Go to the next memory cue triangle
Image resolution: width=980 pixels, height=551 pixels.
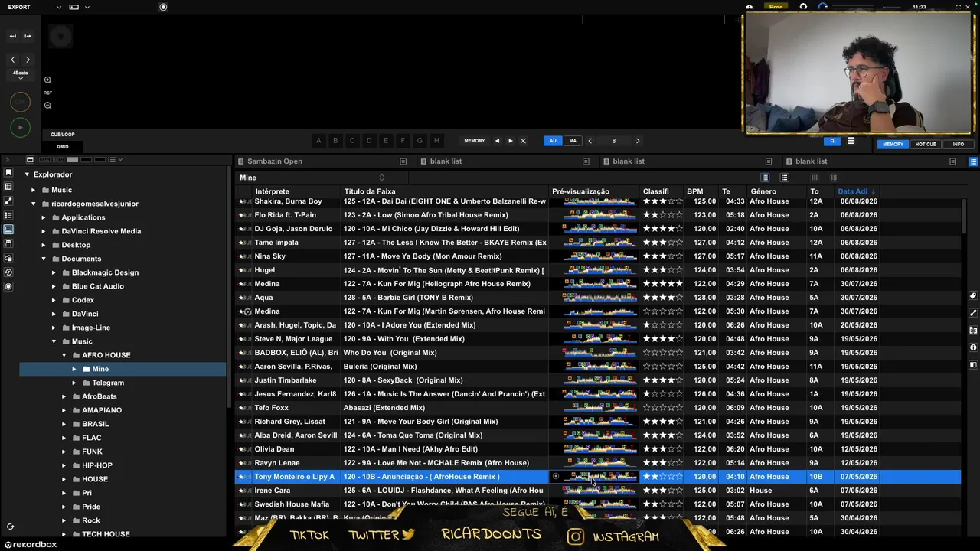510,141
